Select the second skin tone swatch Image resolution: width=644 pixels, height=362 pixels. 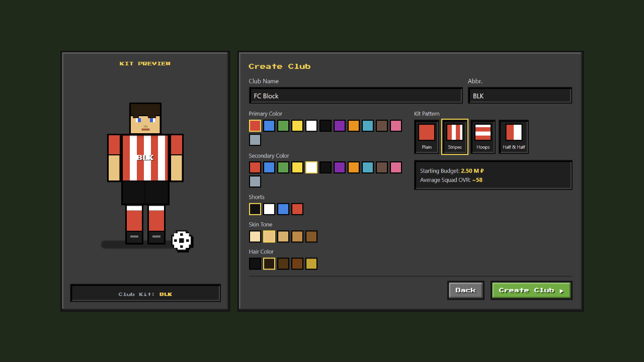coord(269,236)
